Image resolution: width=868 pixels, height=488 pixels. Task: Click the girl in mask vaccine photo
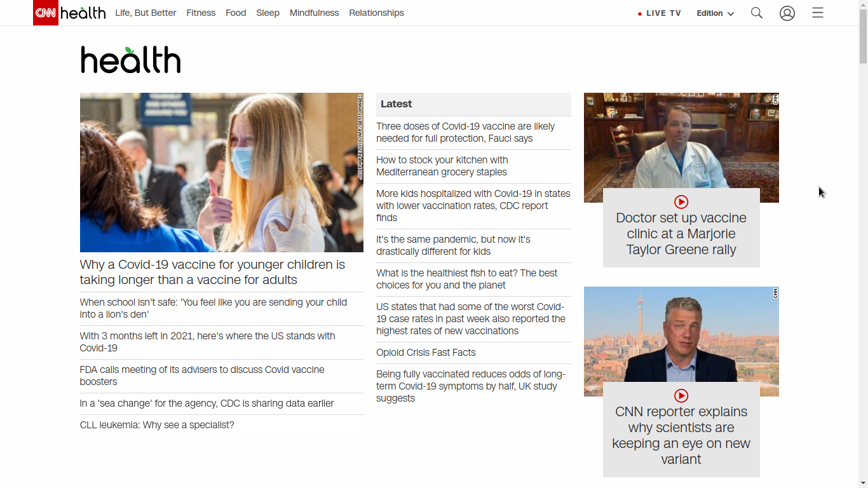[222, 172]
